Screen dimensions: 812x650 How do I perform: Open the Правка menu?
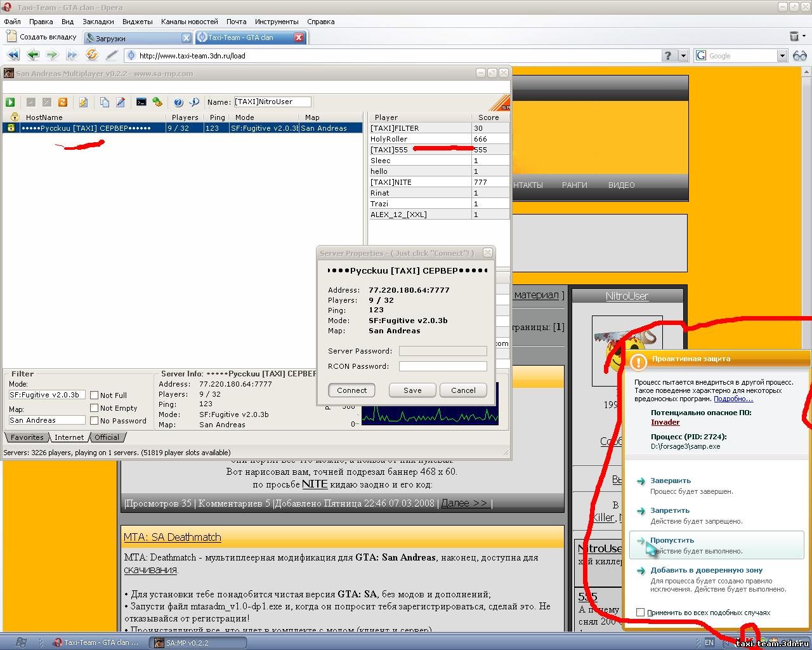(41, 22)
